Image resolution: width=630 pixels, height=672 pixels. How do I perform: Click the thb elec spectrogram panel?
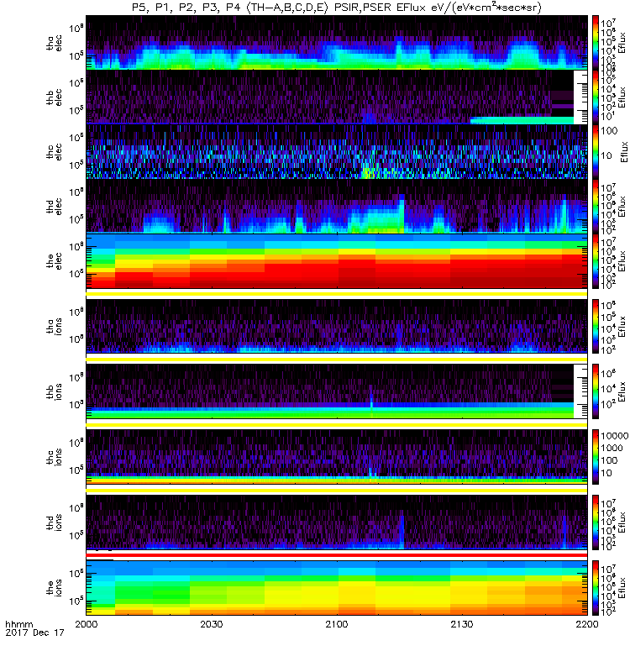point(337,97)
